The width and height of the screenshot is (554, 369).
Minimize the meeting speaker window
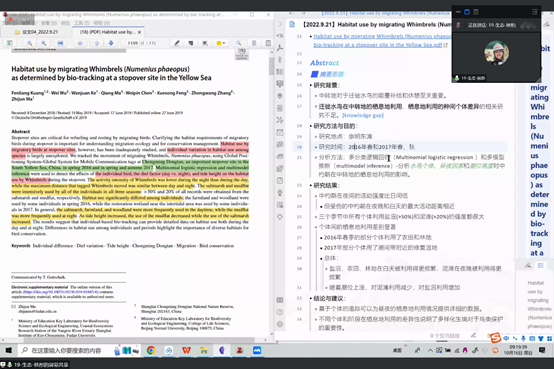tap(458, 12)
